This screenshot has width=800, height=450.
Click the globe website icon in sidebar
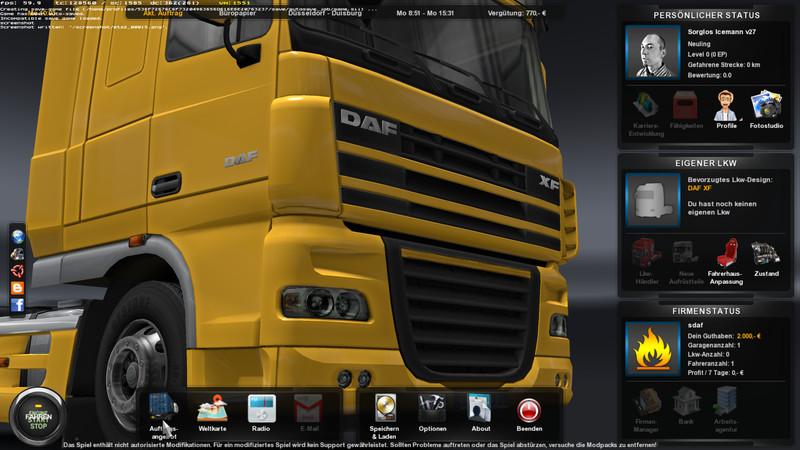[x=17, y=235]
